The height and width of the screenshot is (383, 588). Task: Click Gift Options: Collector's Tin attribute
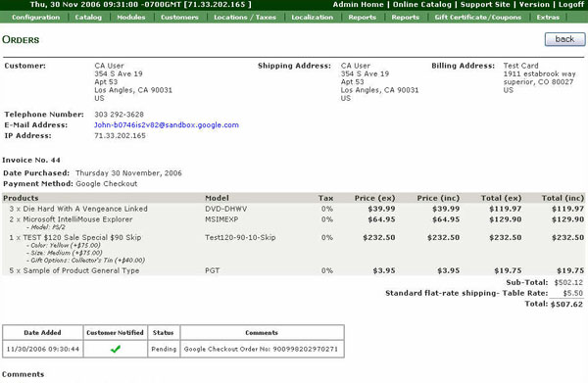coord(85,261)
